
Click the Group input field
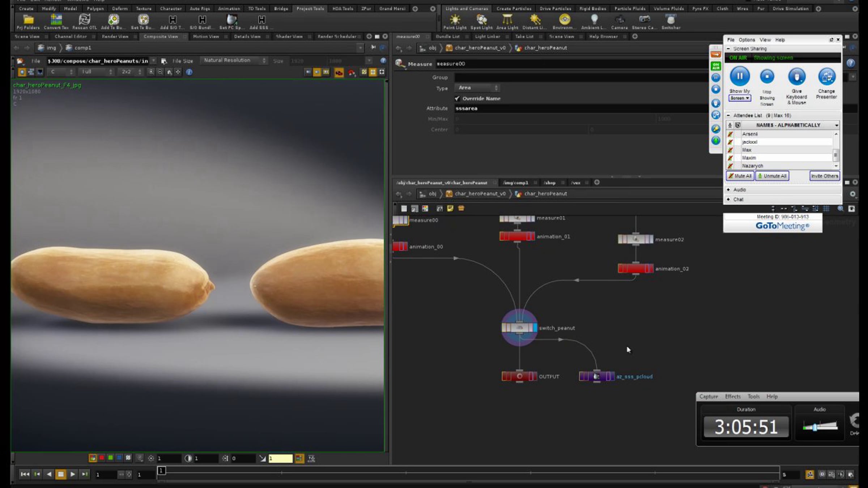click(581, 77)
